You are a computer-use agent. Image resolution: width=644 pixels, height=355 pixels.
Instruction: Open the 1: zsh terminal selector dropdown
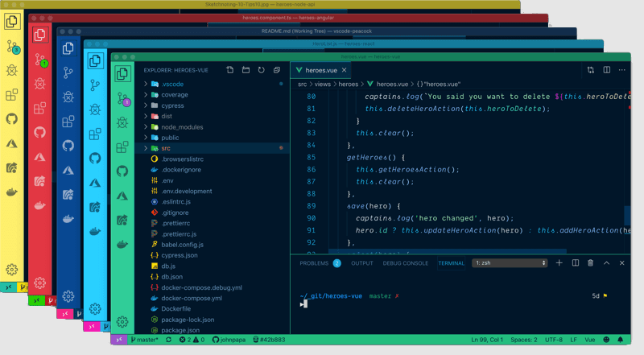[x=510, y=263]
